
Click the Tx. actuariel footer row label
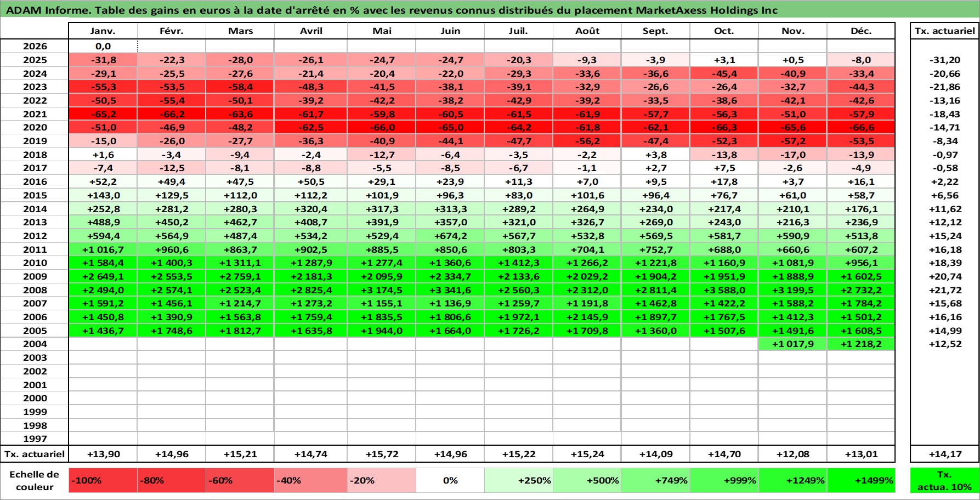pos(35,454)
